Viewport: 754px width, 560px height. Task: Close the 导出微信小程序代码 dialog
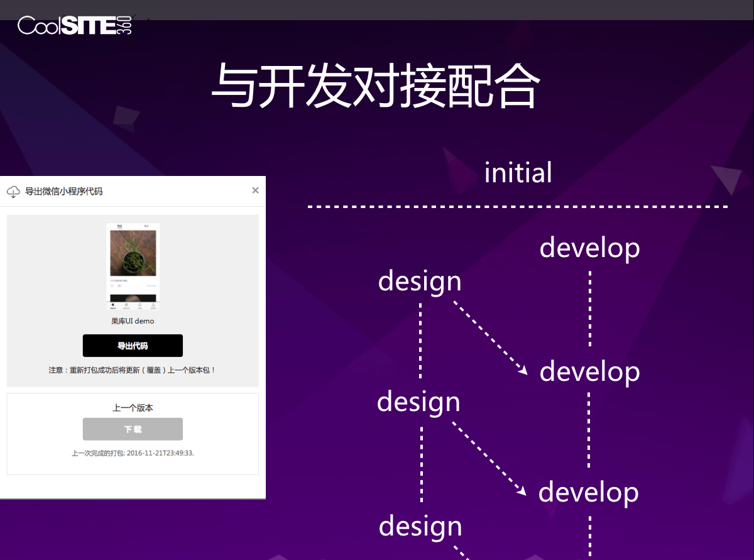tap(255, 190)
